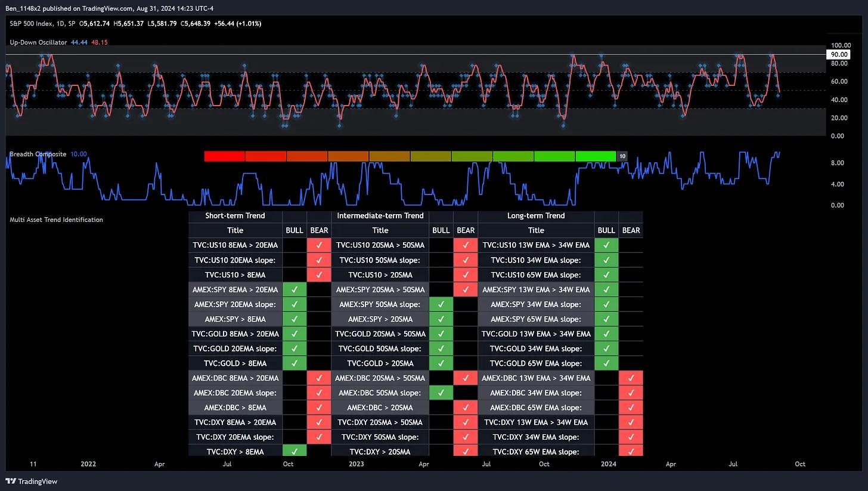Image resolution: width=868 pixels, height=491 pixels.
Task: Click the 100.00 value on the oscillator scale
Action: tap(841, 45)
